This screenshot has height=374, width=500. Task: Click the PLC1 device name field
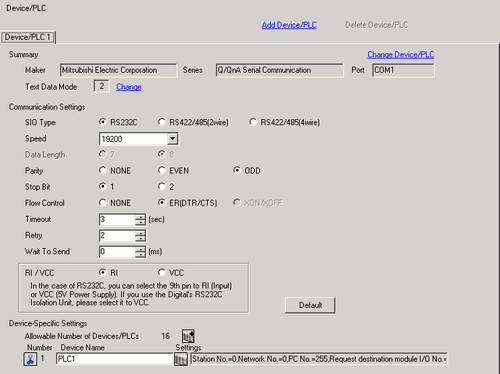click(x=114, y=359)
